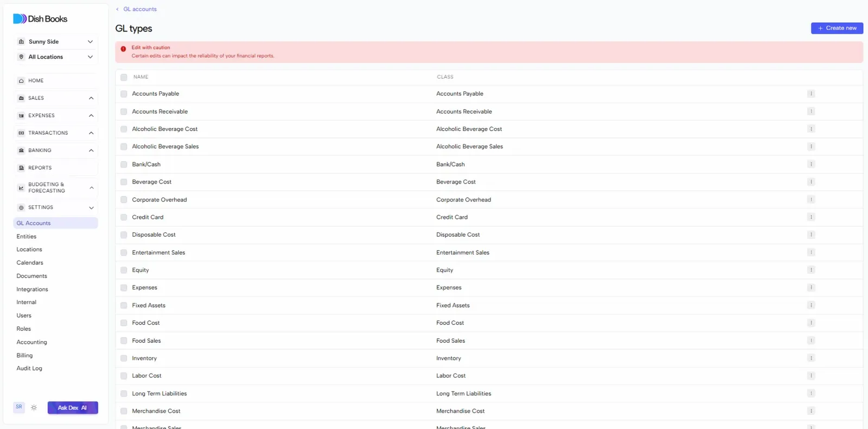This screenshot has height=429, width=868.
Task: Collapse the Settings menu section
Action: [x=91, y=207]
